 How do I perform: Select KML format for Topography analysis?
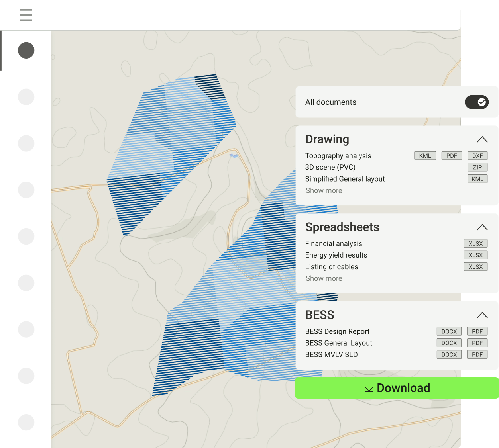pyautogui.click(x=425, y=156)
